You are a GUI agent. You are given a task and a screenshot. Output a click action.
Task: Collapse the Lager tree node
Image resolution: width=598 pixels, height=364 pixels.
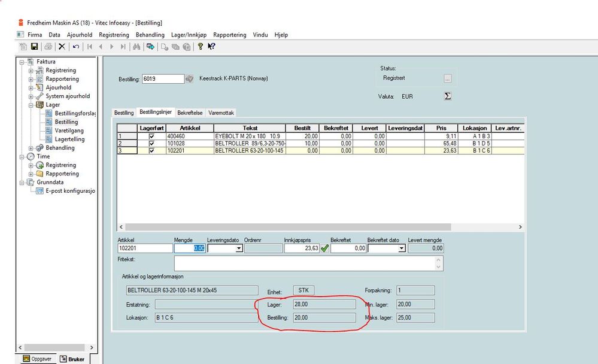[31, 105]
